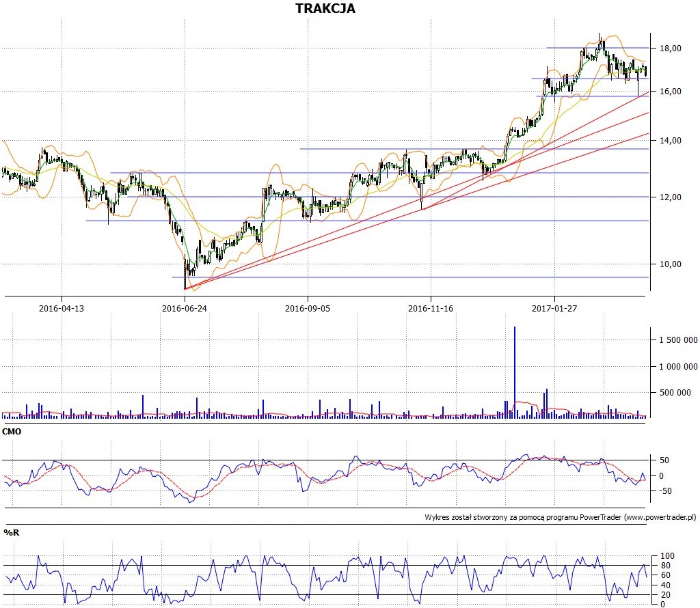Screen dimensions: 700x608
Task: Select the 2016-06-24 date label
Action: (x=185, y=308)
